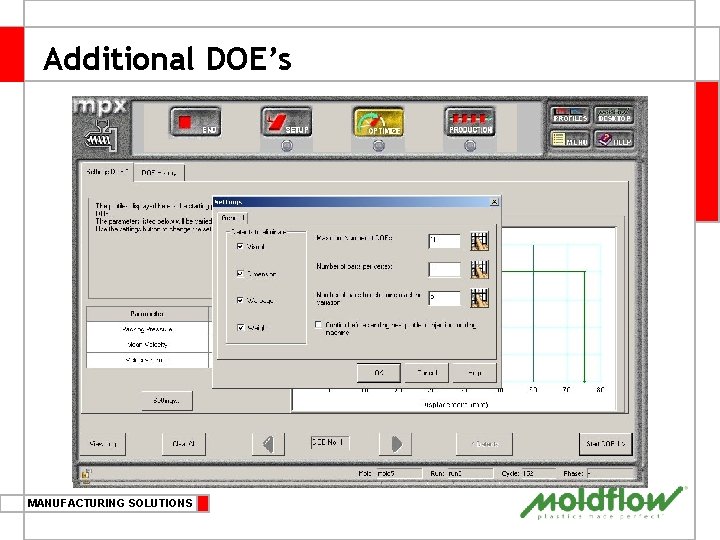Select the first tab of the main panel

(107, 172)
